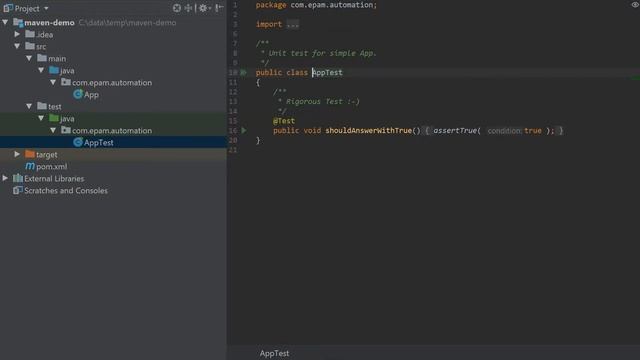Run AppTest class via gutter icon
The width and height of the screenshot is (640, 360).
(244, 72)
